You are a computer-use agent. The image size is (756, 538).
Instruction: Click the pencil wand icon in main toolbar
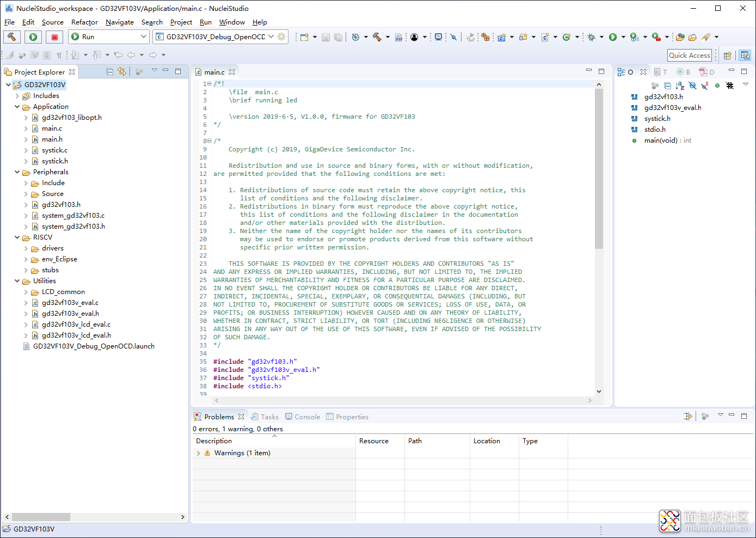706,37
